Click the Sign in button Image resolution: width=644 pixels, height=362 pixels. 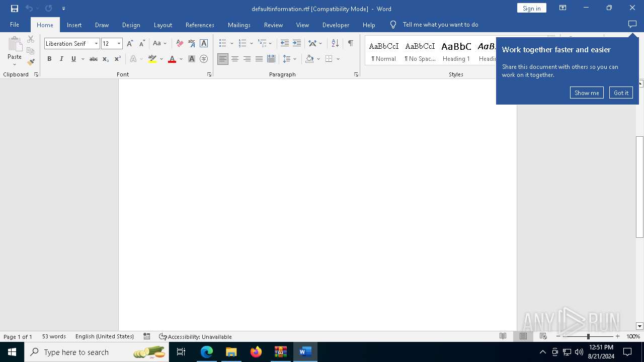[x=531, y=8]
